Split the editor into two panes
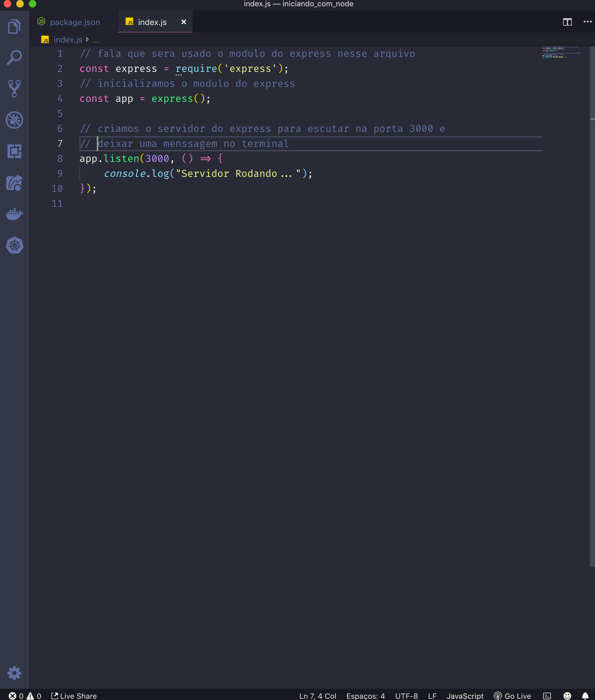Screen dimensions: 595x700 (568, 22)
